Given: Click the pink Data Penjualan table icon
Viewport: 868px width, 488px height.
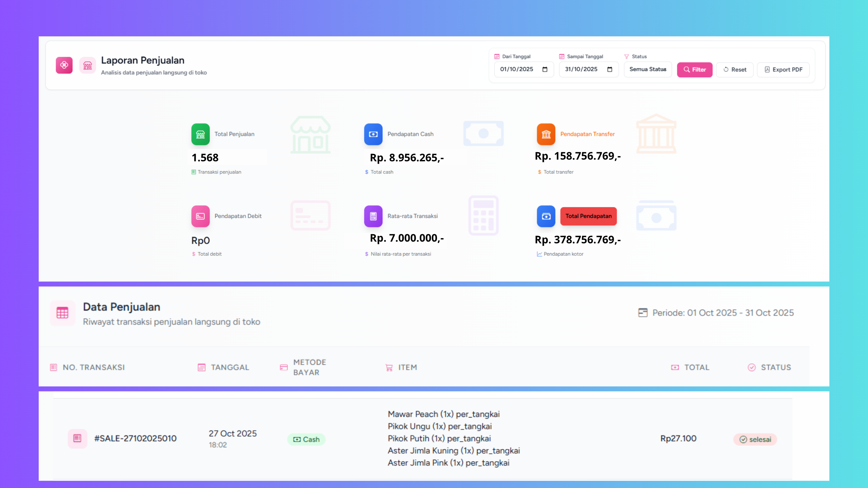Looking at the screenshot, I should 62,313.
